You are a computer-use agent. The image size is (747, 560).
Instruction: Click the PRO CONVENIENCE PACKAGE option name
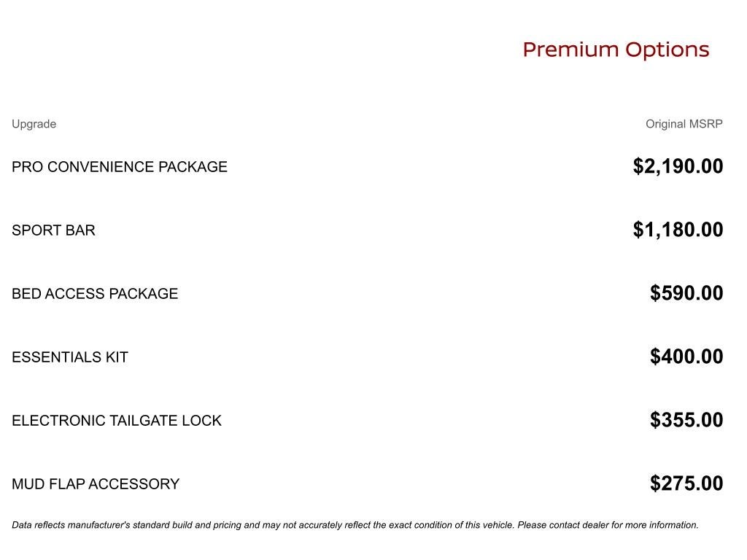coord(120,167)
